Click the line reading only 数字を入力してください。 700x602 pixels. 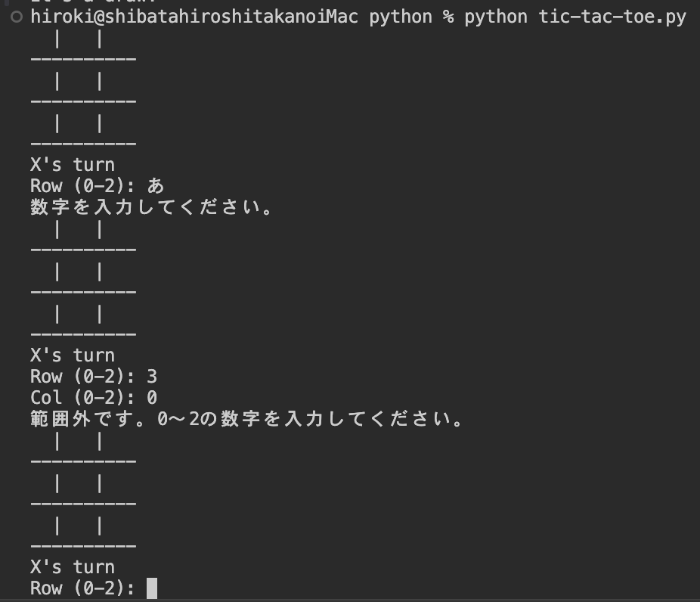pos(151,206)
